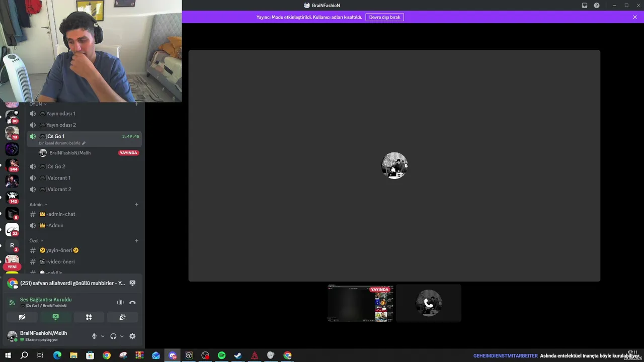
Task: Open the video-öneri text channel
Action: pyautogui.click(x=84, y=261)
